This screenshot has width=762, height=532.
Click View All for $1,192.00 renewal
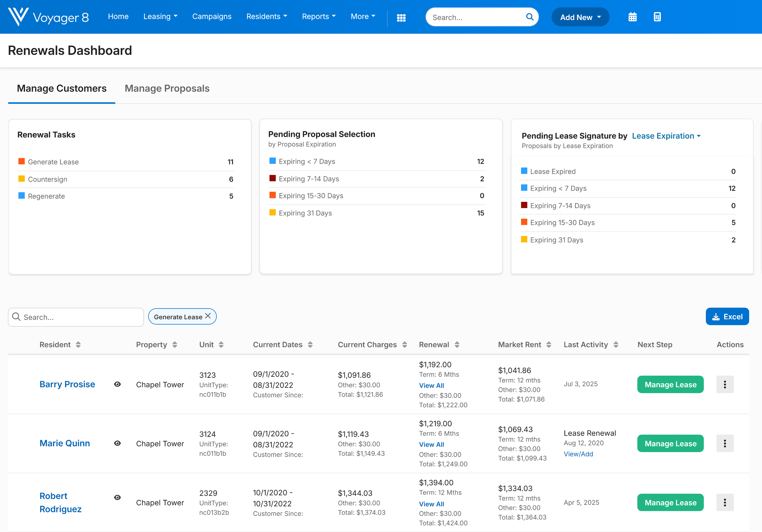[431, 385]
